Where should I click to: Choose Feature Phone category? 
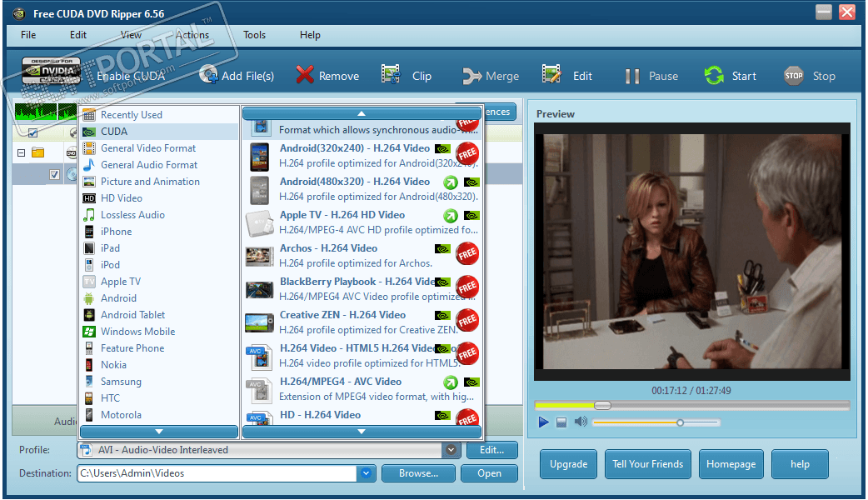159,347
